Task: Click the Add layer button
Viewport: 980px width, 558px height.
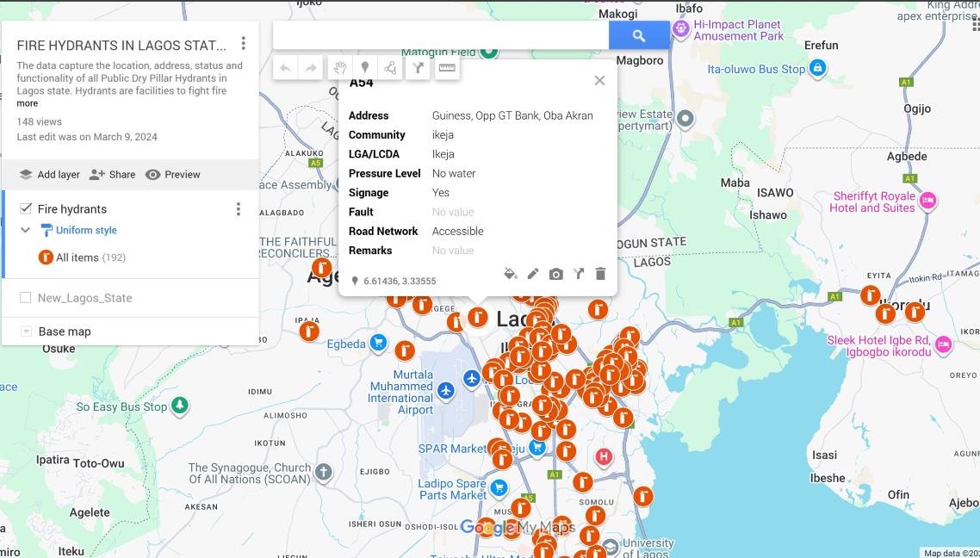Action: 49,174
